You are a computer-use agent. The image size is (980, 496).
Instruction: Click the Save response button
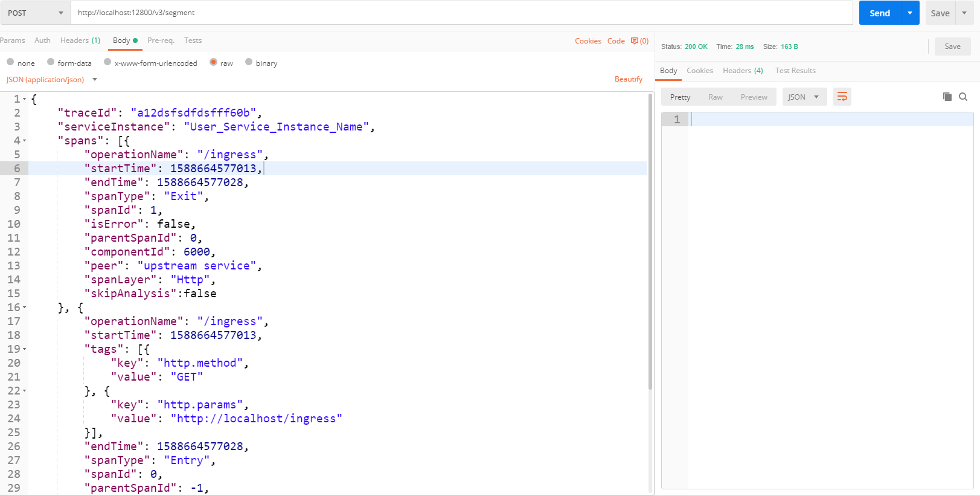click(x=953, y=47)
